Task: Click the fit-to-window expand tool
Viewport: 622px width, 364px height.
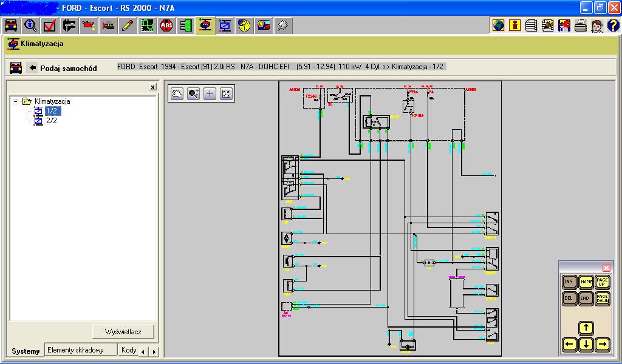Action: pos(226,94)
